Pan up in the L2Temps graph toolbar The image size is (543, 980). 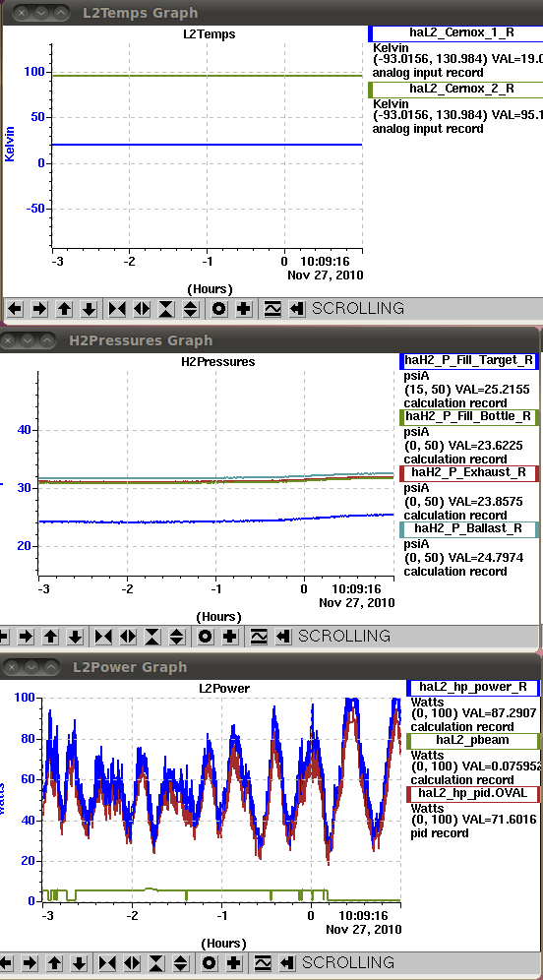(64, 309)
